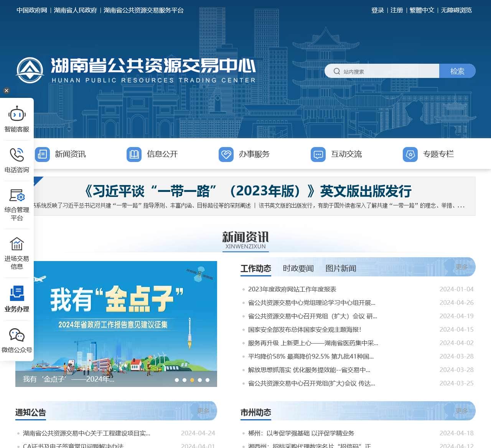Select the highlighted third carousel dot
Image resolution: width=491 pixels, height=448 pixels.
[192, 380]
